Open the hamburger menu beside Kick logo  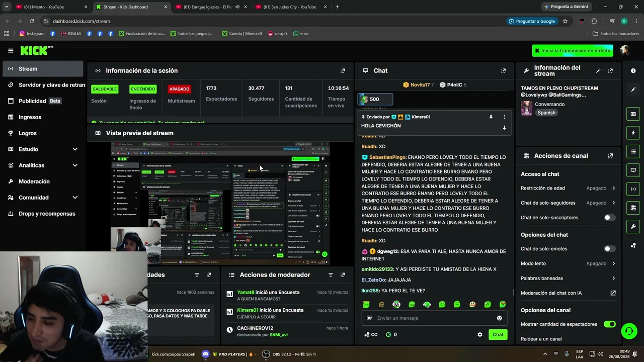click(11, 50)
